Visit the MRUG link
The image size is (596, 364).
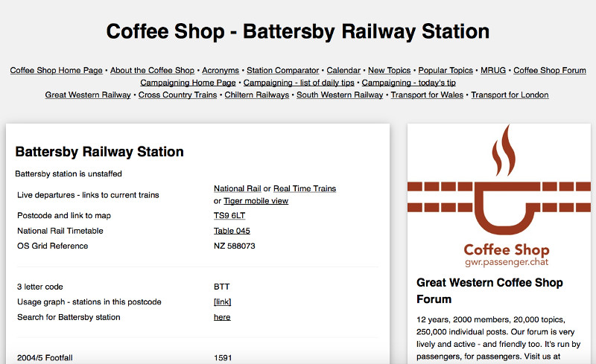click(493, 71)
